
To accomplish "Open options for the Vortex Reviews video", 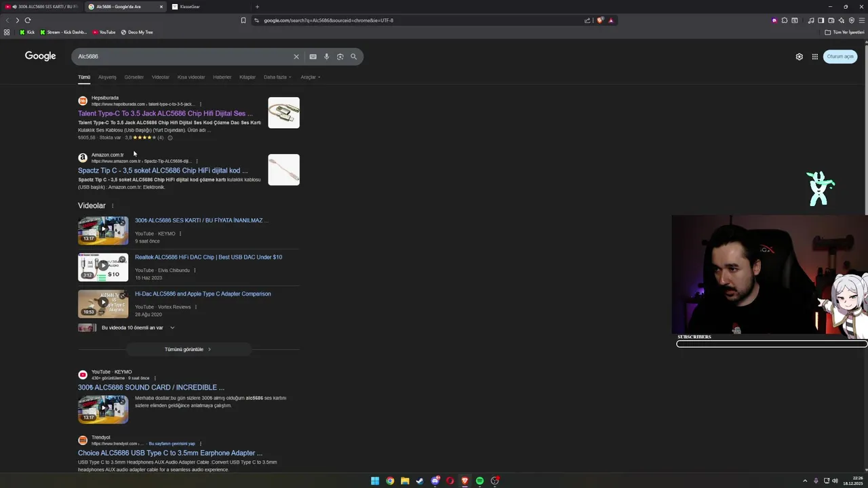I will point(196,307).
